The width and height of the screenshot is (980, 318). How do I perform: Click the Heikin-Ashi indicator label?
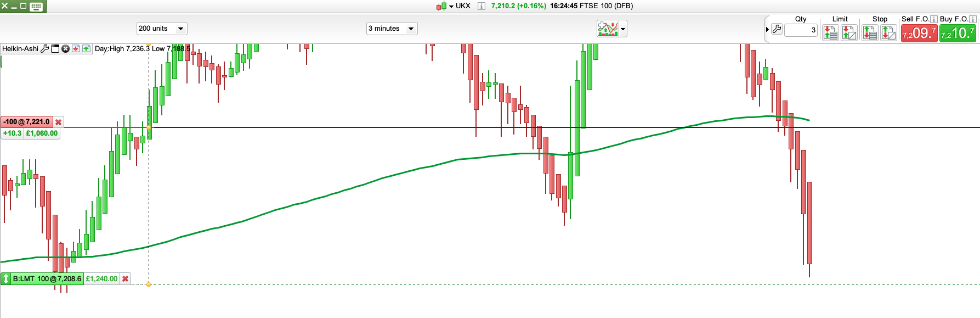tap(20, 49)
